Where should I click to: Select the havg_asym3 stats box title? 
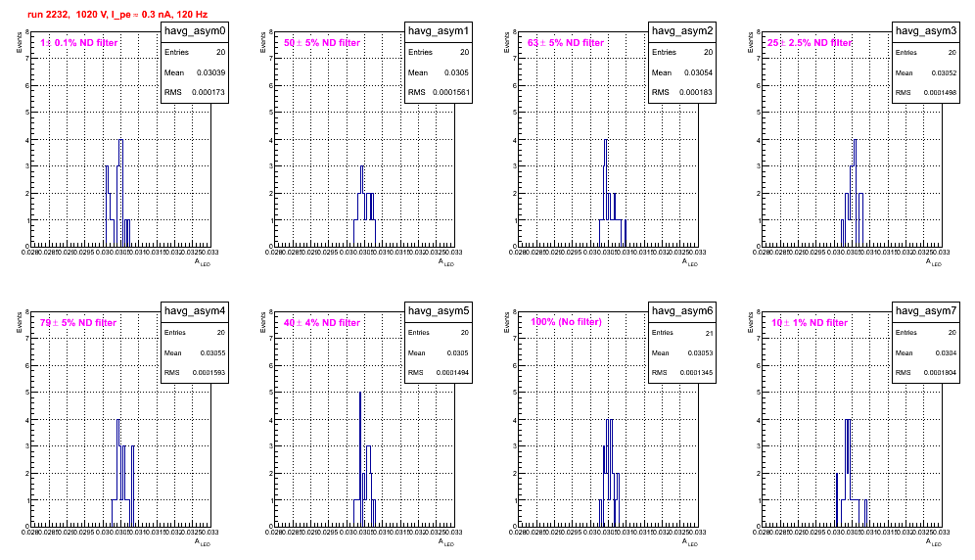[x=926, y=30]
